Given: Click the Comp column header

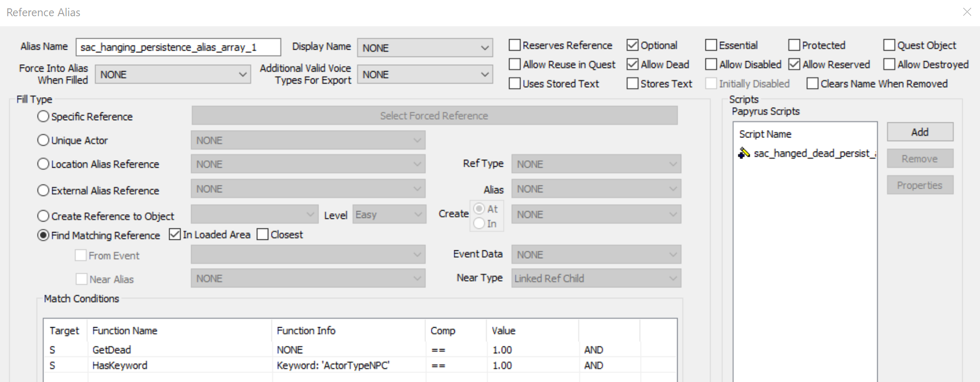Looking at the screenshot, I should click(456, 331).
